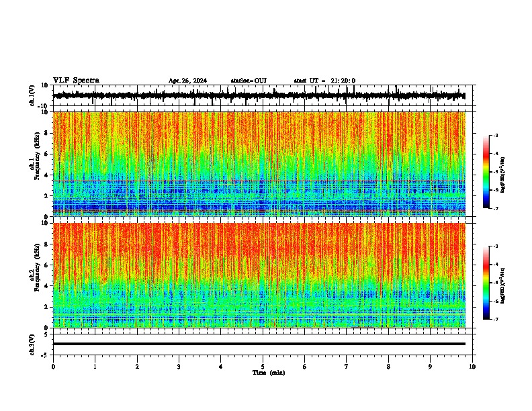Click the "1" tick label on the time axis
This screenshot has width=532, height=411.
pyautogui.click(x=95, y=367)
